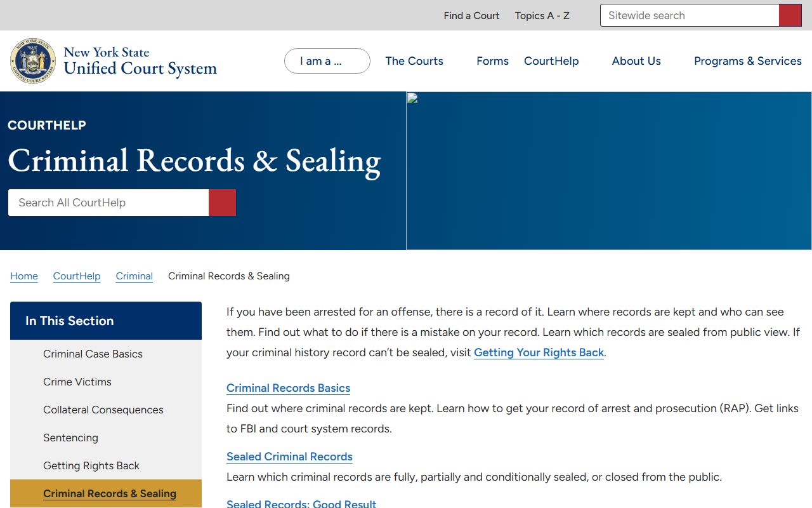
Task: Click the In This Section header
Action: 106,321
